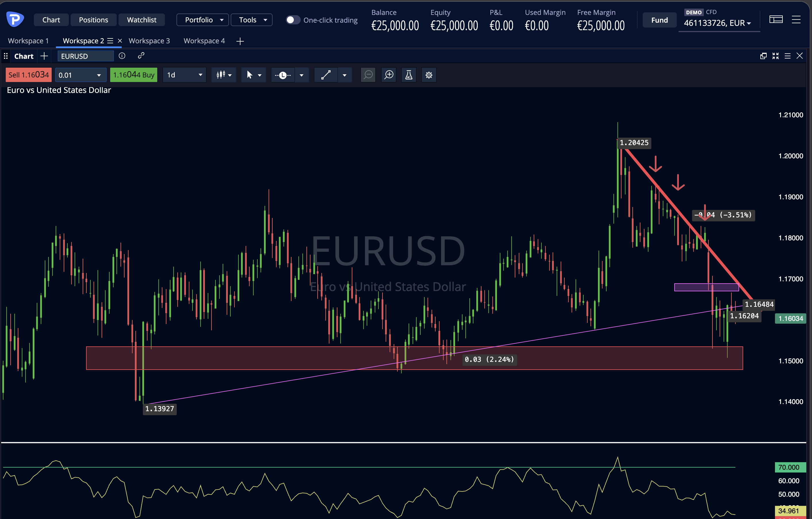Open the trend line drawing tool
The height and width of the screenshot is (519, 812).
tap(325, 75)
